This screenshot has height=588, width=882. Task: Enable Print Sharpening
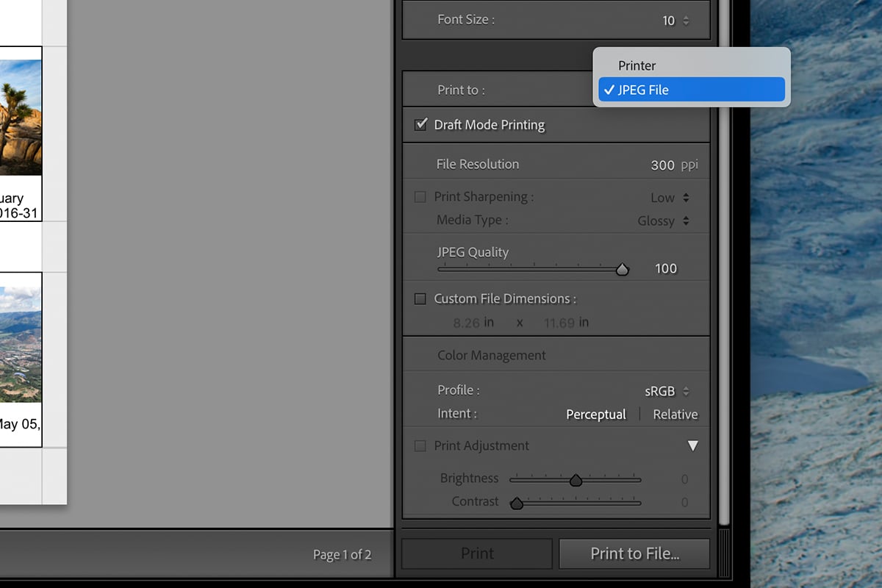(x=420, y=196)
